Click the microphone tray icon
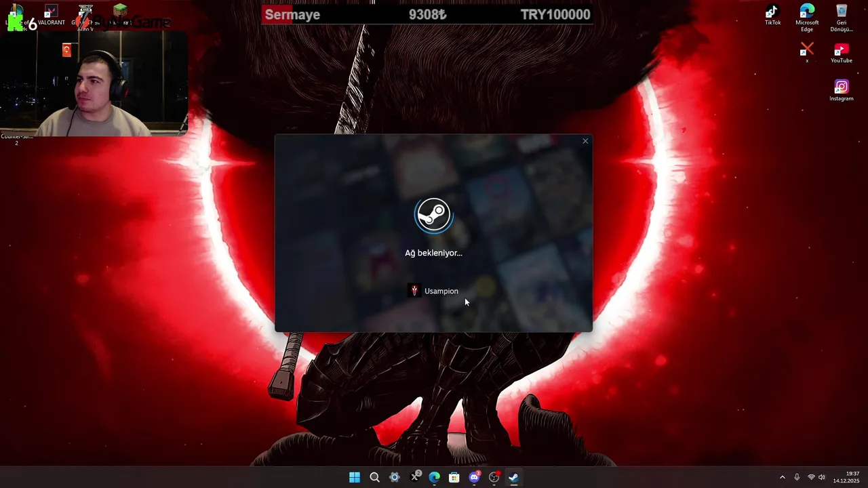The image size is (868, 488). [797, 477]
